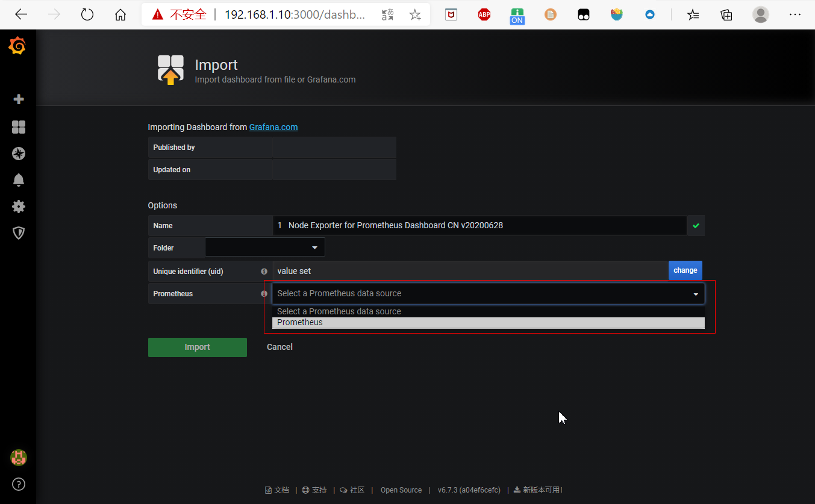Click the 新版本可用 footer link
815x504 pixels.
(x=538, y=490)
